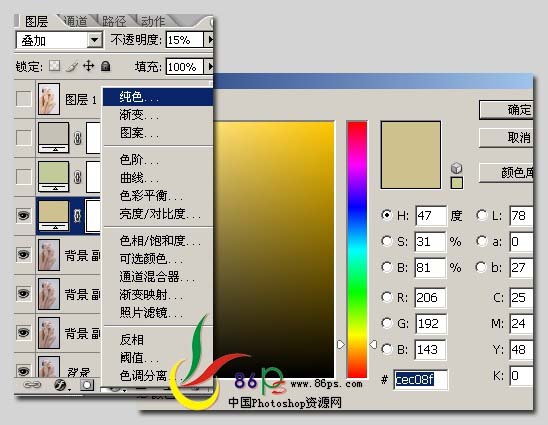Select the R red radio button

[x=387, y=297]
